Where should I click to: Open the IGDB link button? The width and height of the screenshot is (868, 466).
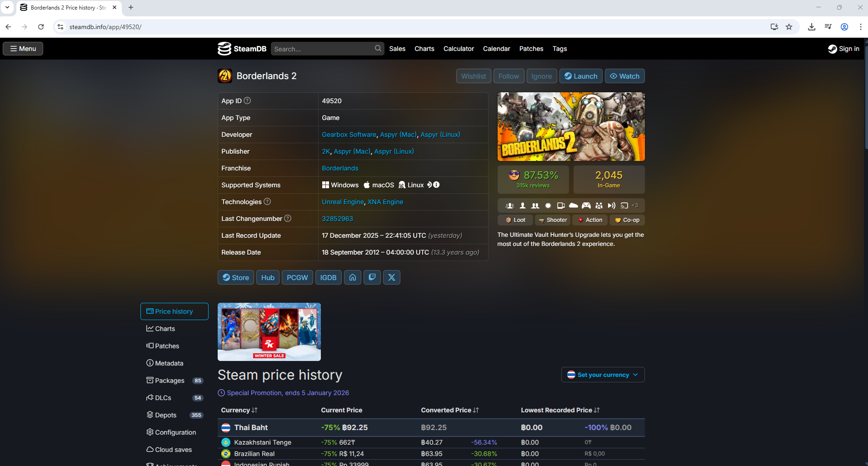click(x=328, y=277)
